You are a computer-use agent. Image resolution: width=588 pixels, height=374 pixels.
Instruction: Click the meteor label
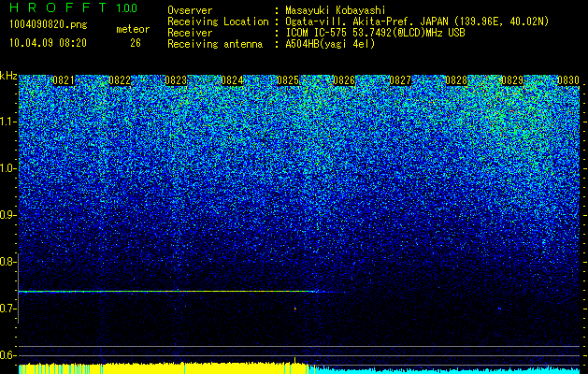click(133, 29)
